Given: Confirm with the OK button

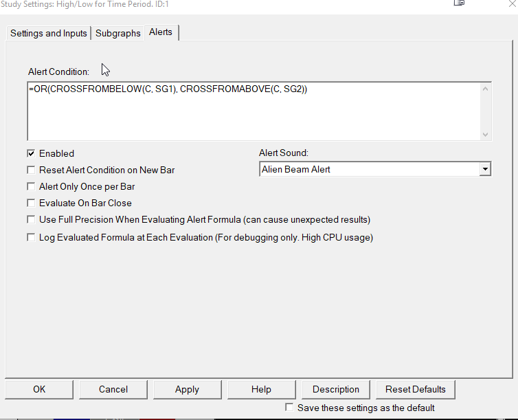Looking at the screenshot, I should pyautogui.click(x=39, y=389).
